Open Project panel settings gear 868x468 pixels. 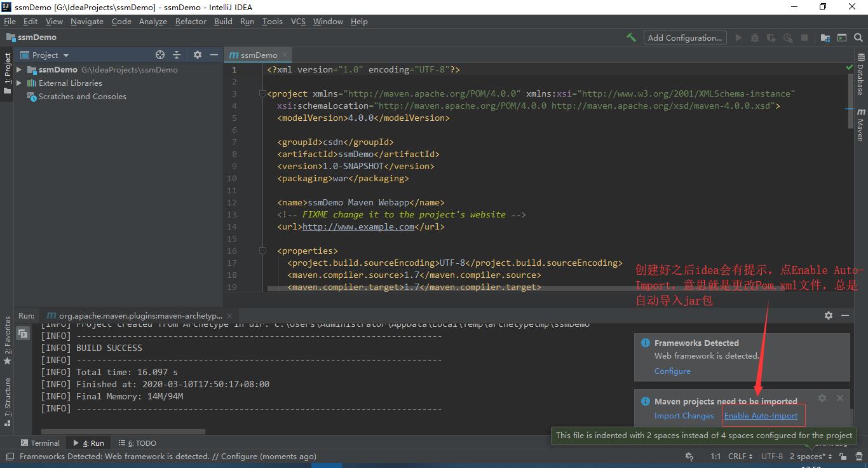tap(198, 55)
